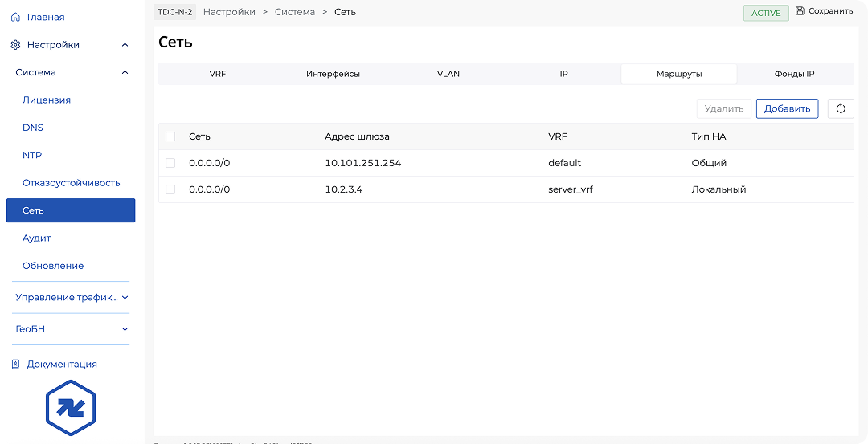Toggle the select-all checkbox in table header
Viewport: 868px width, 444px height.
[170, 136]
